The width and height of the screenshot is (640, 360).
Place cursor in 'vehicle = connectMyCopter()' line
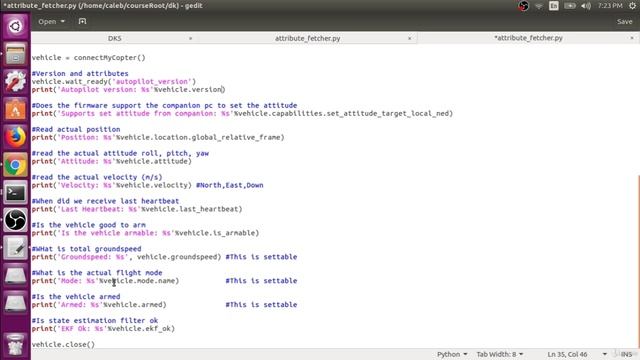[88, 58]
